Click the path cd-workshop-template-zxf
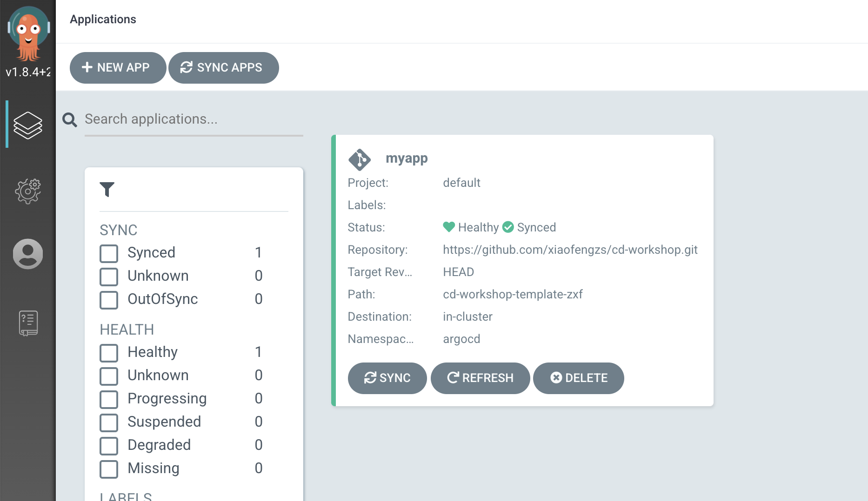The image size is (868, 501). click(x=513, y=294)
